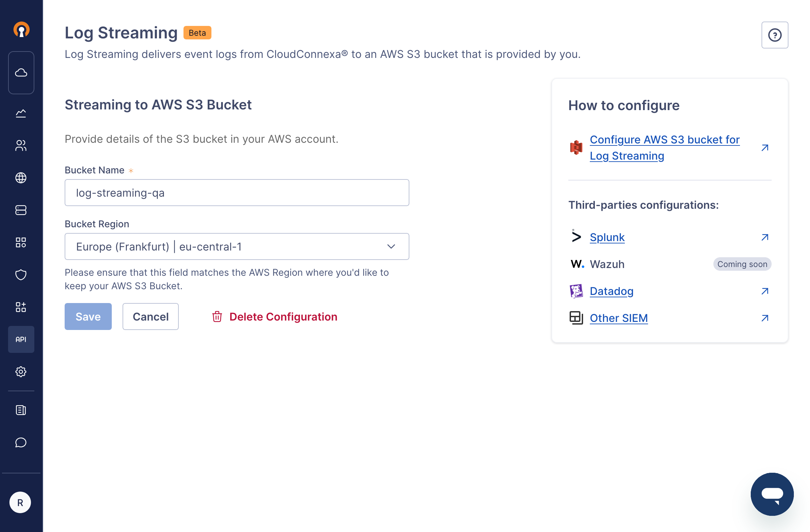
Task: Click the Cancel button
Action: pyautogui.click(x=150, y=317)
